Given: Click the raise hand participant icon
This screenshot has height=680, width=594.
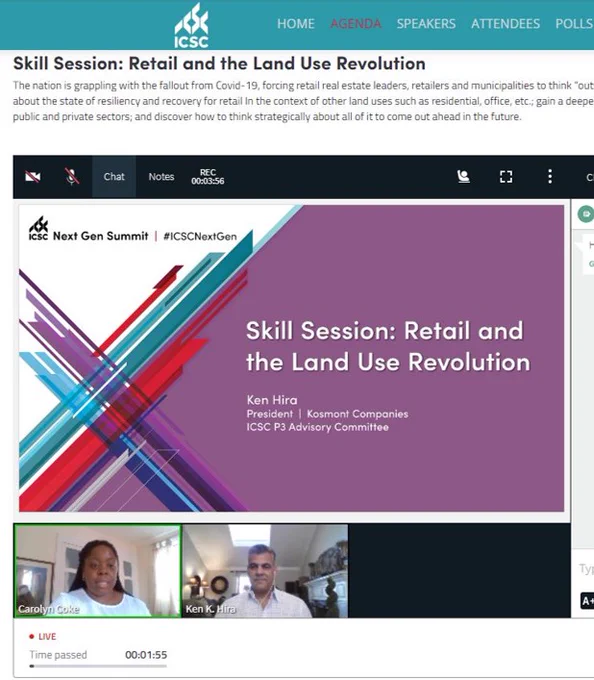Looking at the screenshot, I should pos(463,177).
